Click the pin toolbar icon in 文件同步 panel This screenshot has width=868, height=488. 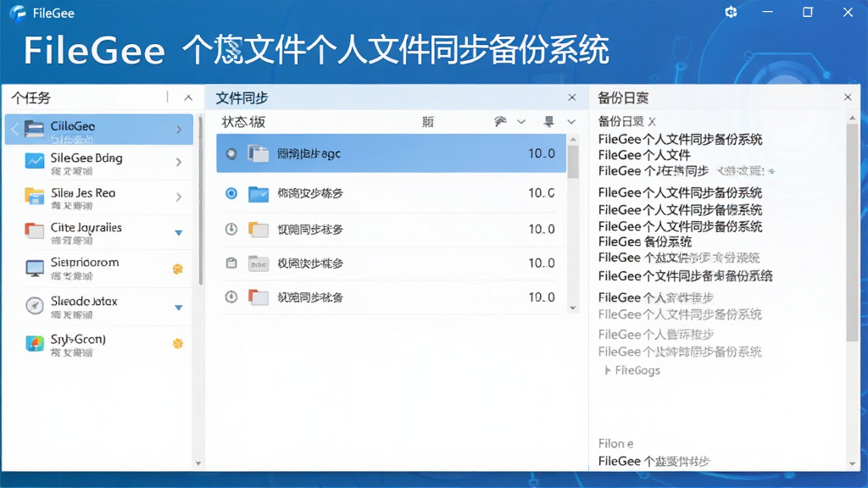click(548, 121)
